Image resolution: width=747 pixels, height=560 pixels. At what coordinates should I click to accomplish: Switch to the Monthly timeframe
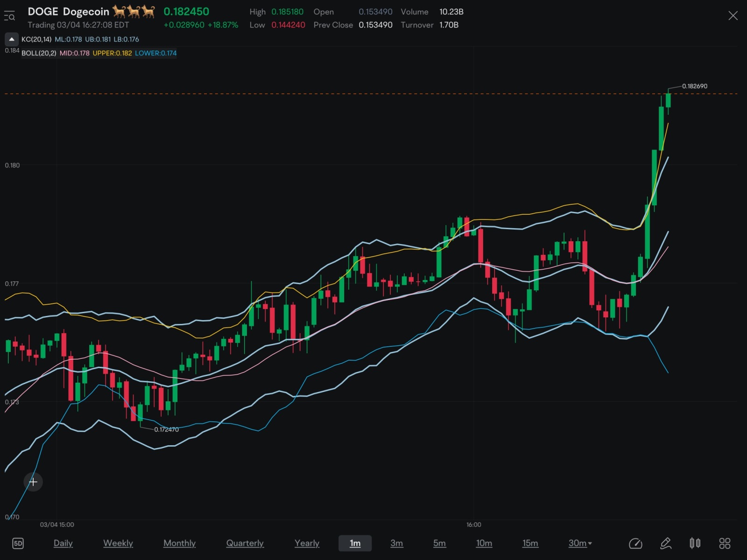[180, 543]
